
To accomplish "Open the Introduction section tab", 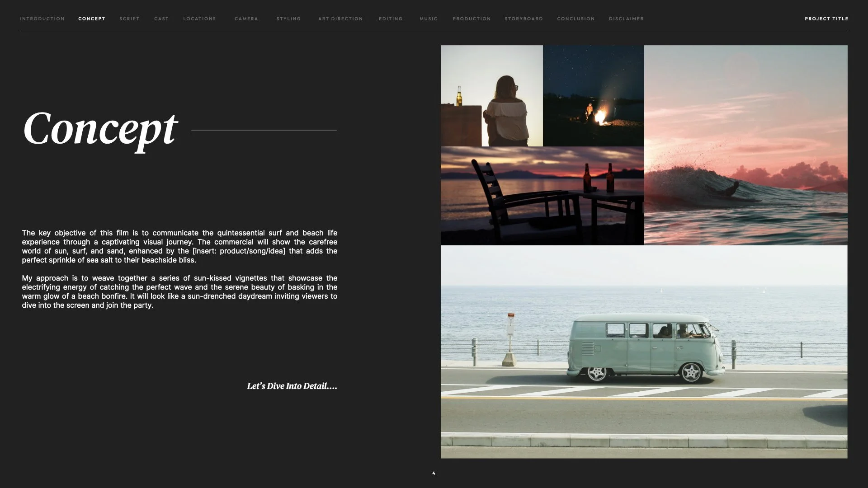I will click(x=42, y=19).
